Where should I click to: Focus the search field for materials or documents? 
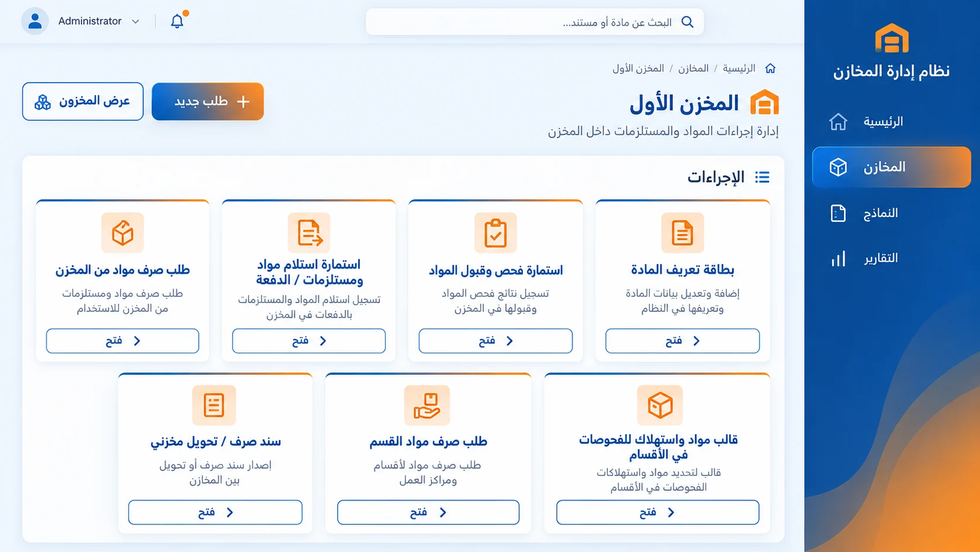pos(535,22)
